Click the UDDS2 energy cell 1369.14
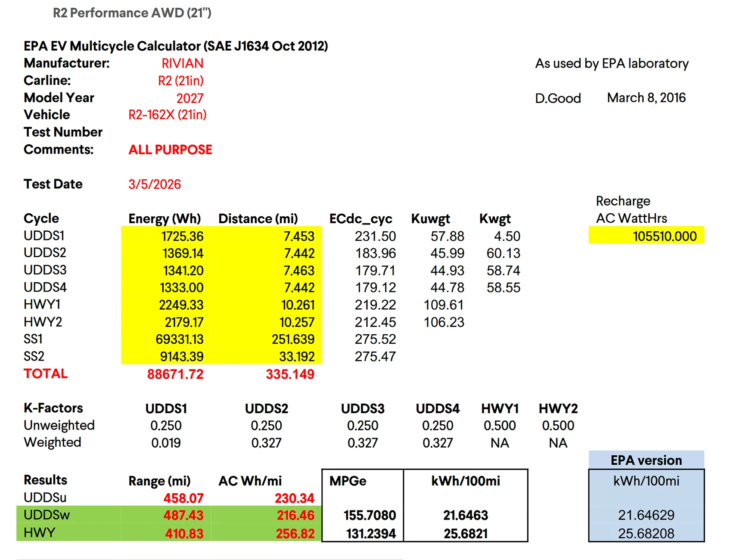The image size is (746, 560). coord(183,253)
